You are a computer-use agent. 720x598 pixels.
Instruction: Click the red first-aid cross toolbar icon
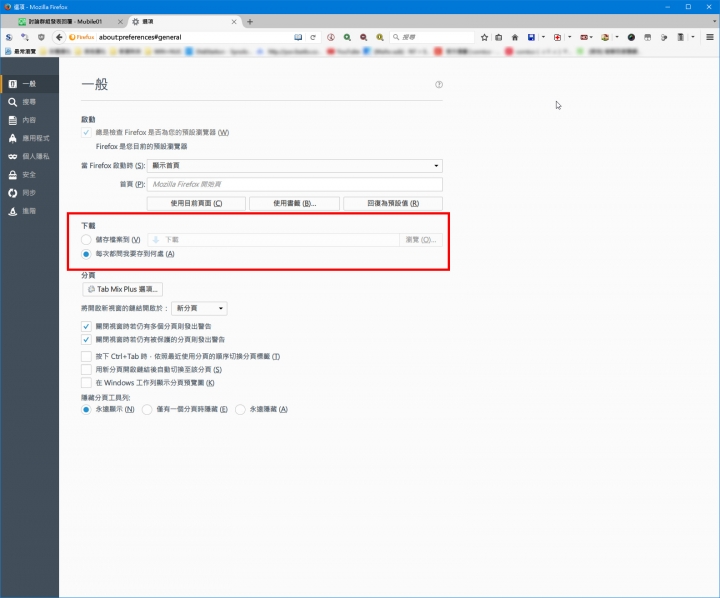click(557, 37)
